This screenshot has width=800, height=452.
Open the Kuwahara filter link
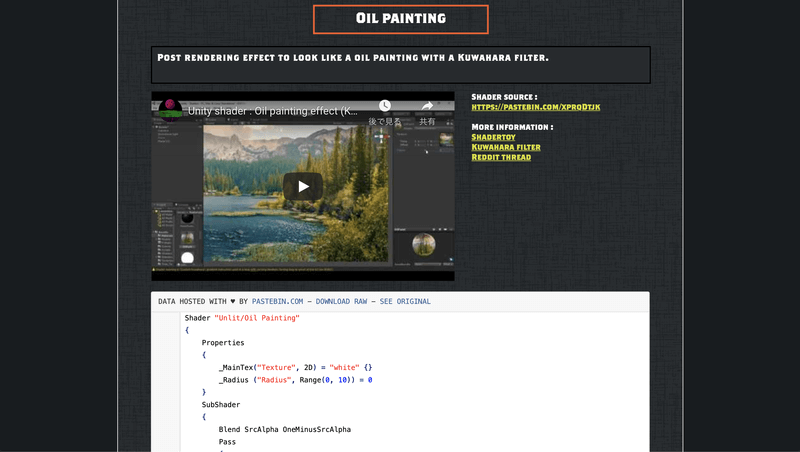(x=506, y=147)
